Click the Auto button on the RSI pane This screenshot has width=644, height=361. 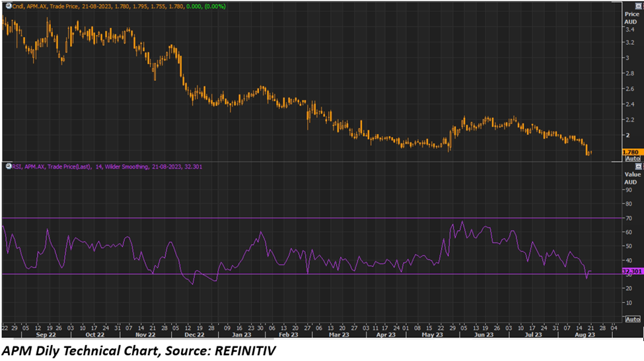pyautogui.click(x=632, y=319)
